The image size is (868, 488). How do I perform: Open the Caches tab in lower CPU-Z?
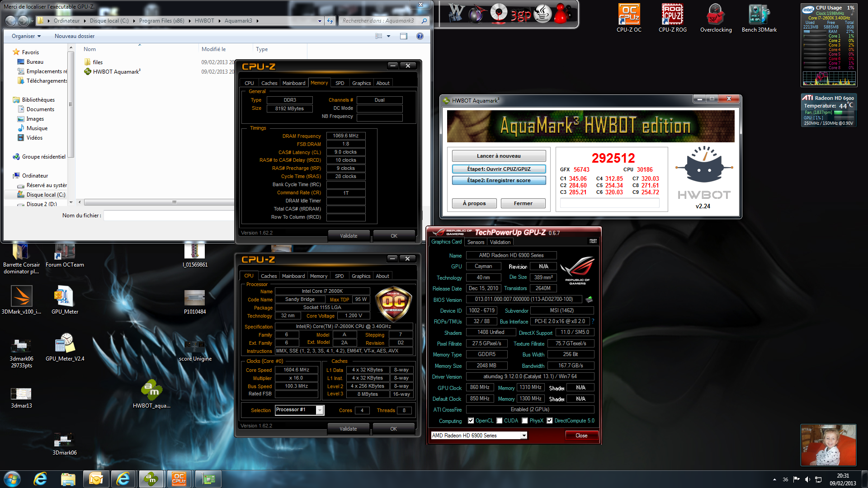[x=269, y=276]
